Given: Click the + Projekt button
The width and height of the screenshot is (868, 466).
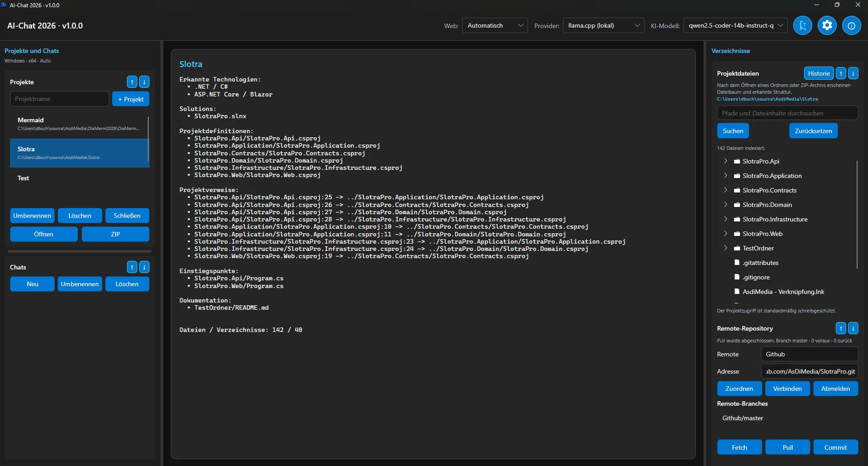Looking at the screenshot, I should pos(131,99).
